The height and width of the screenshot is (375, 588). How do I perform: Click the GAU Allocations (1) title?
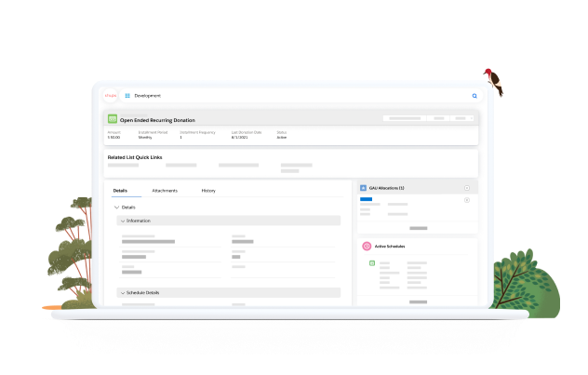pyautogui.click(x=387, y=188)
